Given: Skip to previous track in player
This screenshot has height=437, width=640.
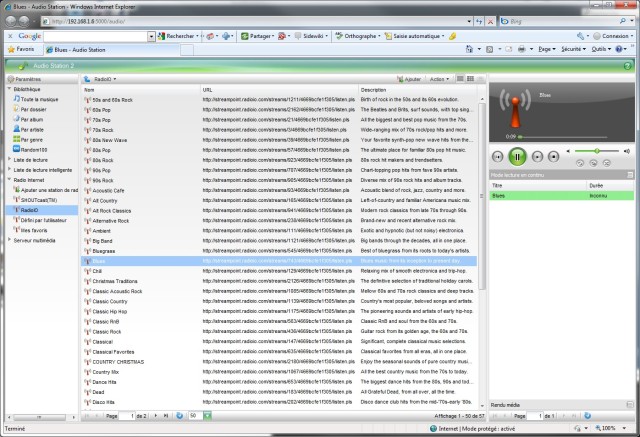Looking at the screenshot, I should click(498, 157).
